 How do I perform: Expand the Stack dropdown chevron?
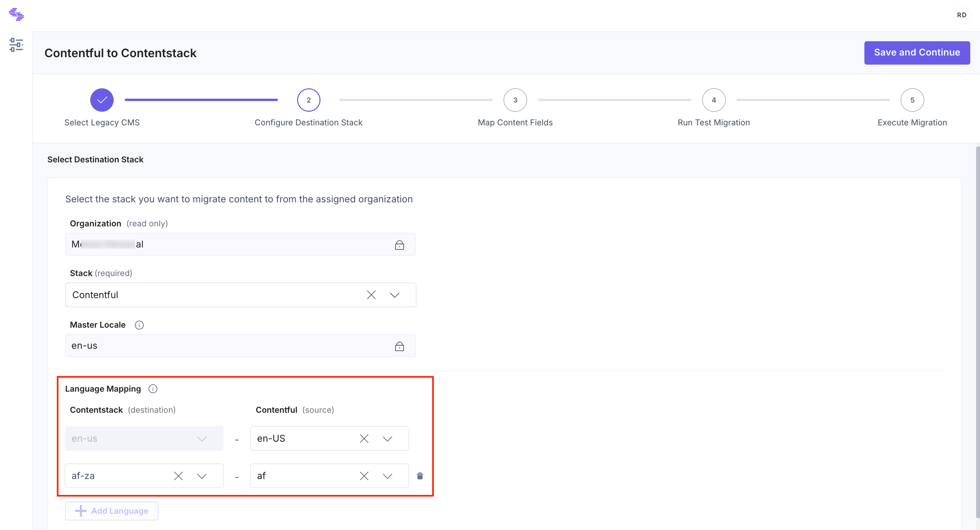pos(395,295)
